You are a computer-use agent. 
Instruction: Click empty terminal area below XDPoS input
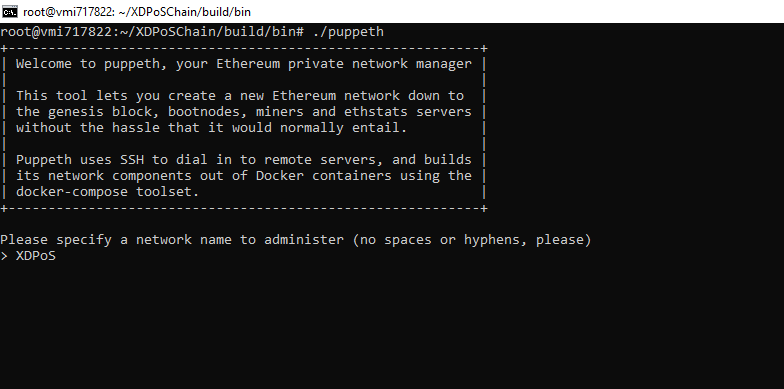pyautogui.click(x=392, y=325)
